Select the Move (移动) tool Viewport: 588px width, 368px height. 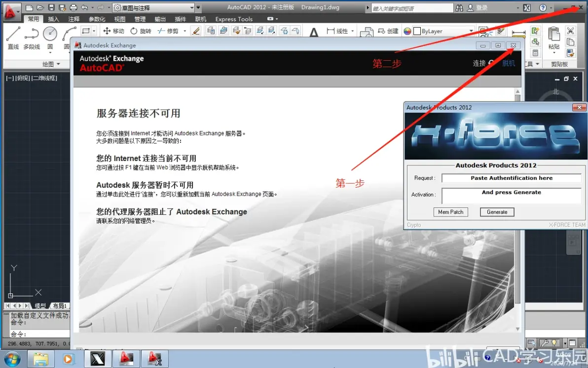point(113,31)
